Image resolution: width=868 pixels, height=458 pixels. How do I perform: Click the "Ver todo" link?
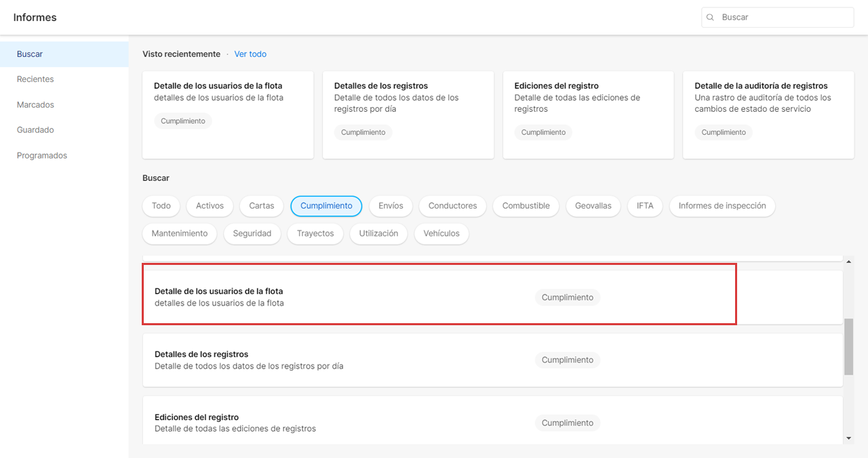click(250, 54)
